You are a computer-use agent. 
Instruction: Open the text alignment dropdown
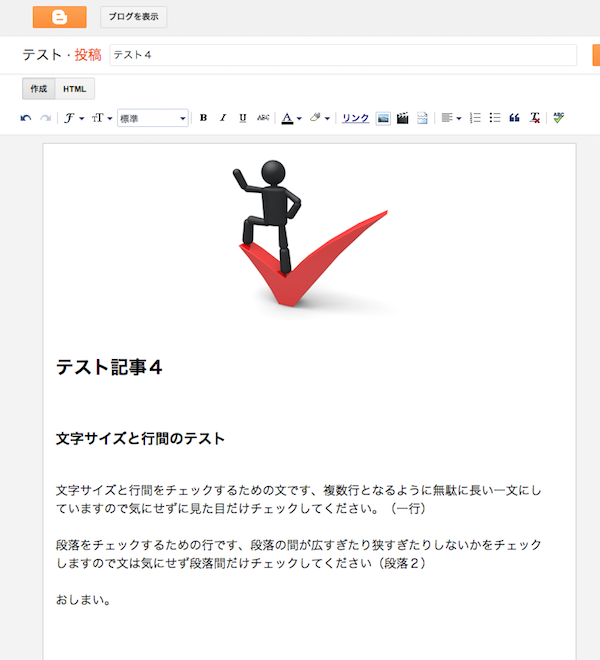[451, 118]
